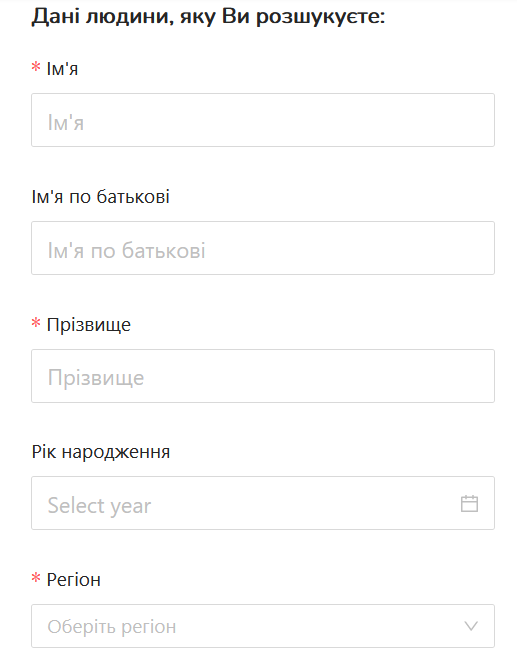Click the heading Дані людини, яку Ви розшукуєте
Viewport: 517px width, 660px height.
[208, 17]
